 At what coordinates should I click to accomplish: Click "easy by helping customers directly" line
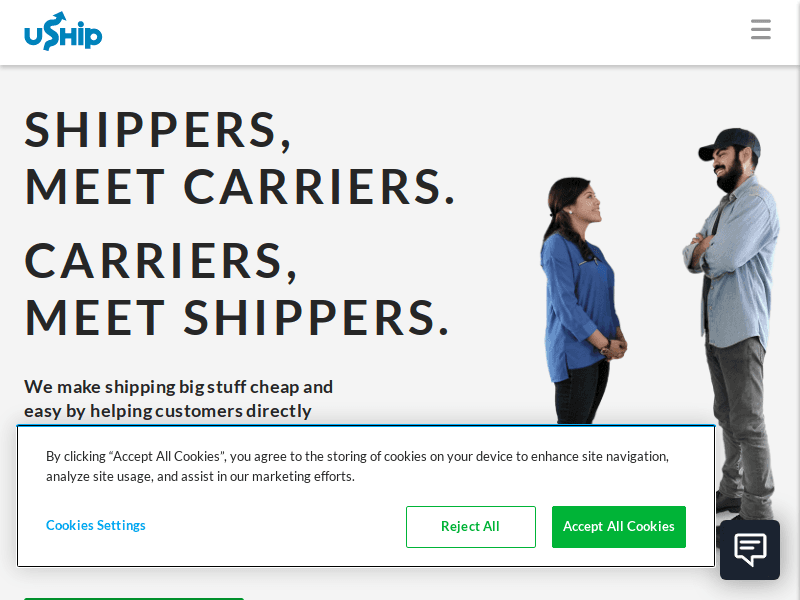[x=168, y=411]
